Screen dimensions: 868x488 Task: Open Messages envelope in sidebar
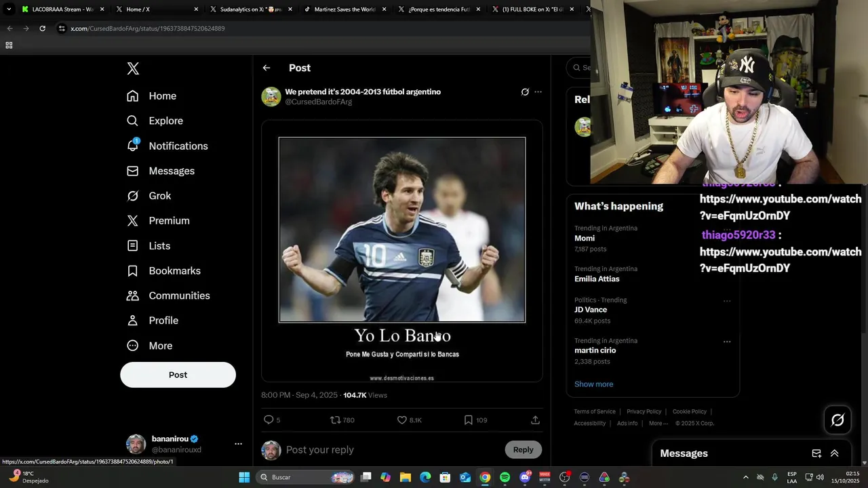[x=133, y=171]
